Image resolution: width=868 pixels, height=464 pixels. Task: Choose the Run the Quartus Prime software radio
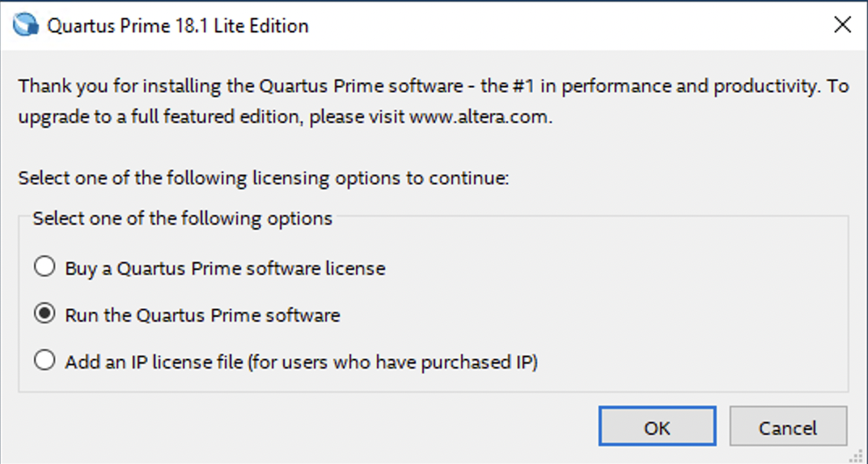coord(44,314)
